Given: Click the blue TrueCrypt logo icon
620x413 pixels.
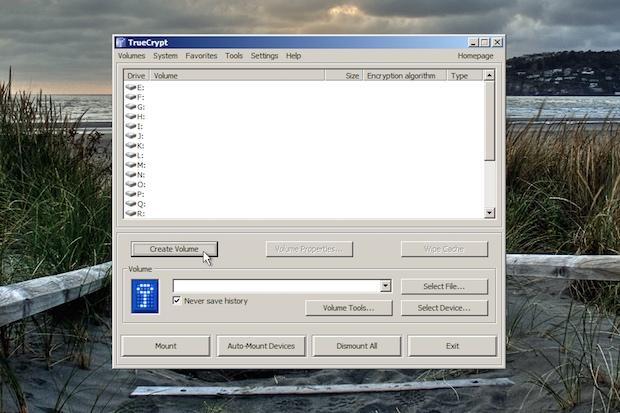Looking at the screenshot, I should click(145, 296).
